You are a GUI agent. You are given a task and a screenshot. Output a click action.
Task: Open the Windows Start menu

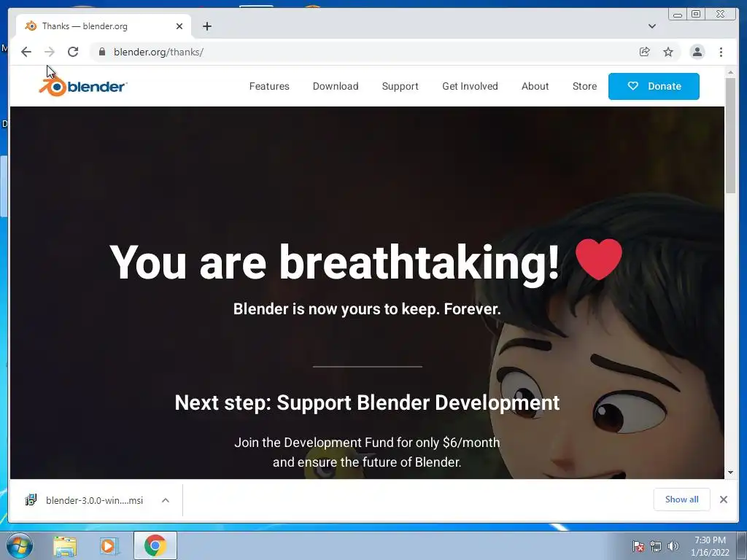(x=20, y=545)
